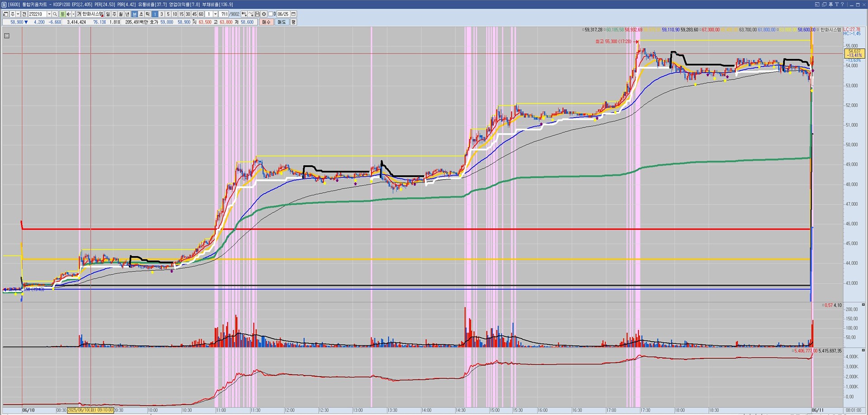Click the save chart floppy icon
This screenshot has width=868, height=415.
257,14
